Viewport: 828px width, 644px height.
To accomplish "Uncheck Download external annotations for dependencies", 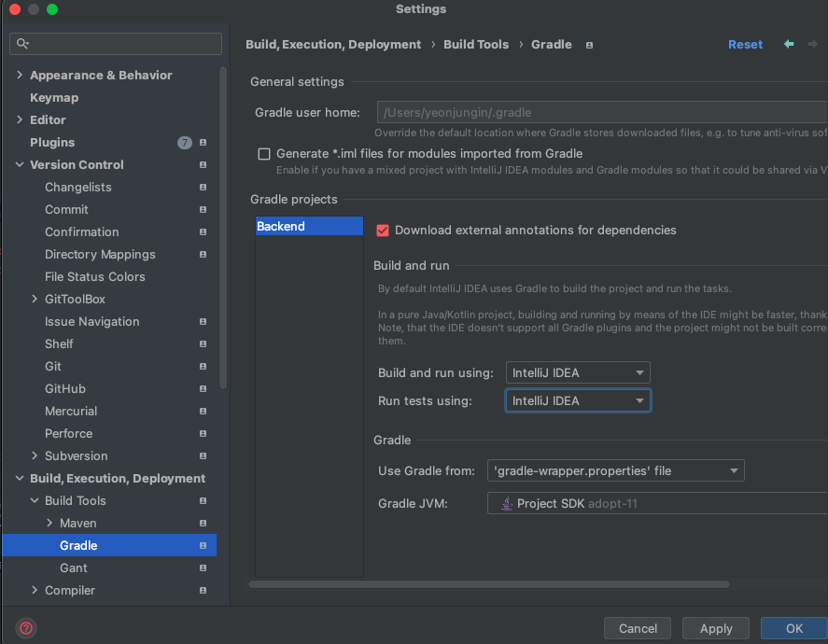I will click(383, 231).
